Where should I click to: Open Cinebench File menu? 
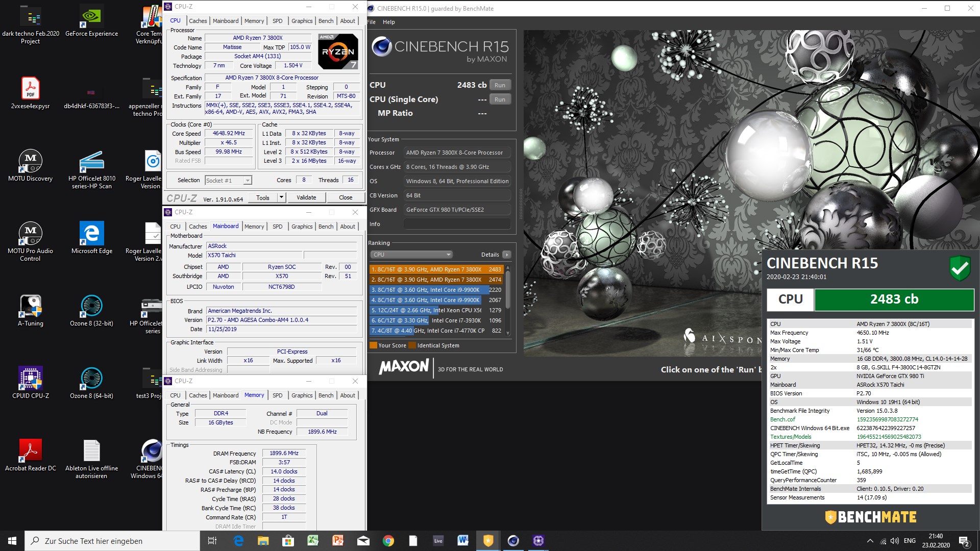[x=371, y=22]
